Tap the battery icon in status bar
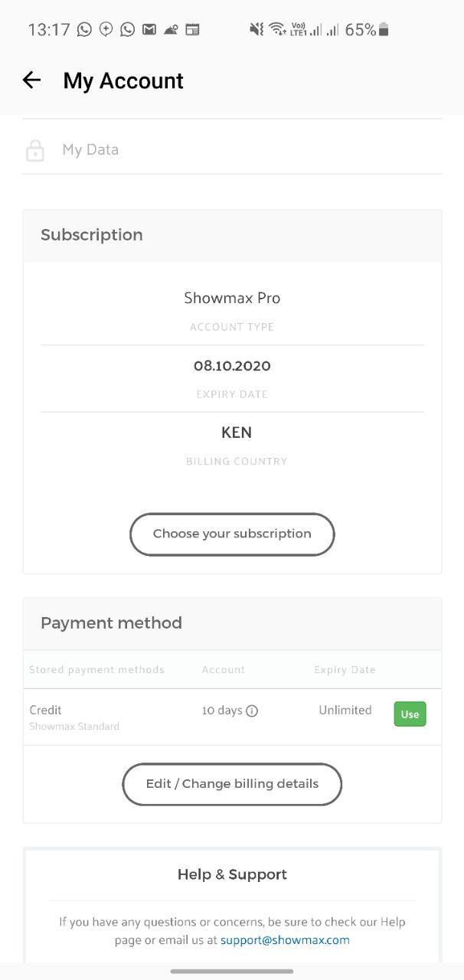This screenshot has width=464, height=980. tap(384, 29)
